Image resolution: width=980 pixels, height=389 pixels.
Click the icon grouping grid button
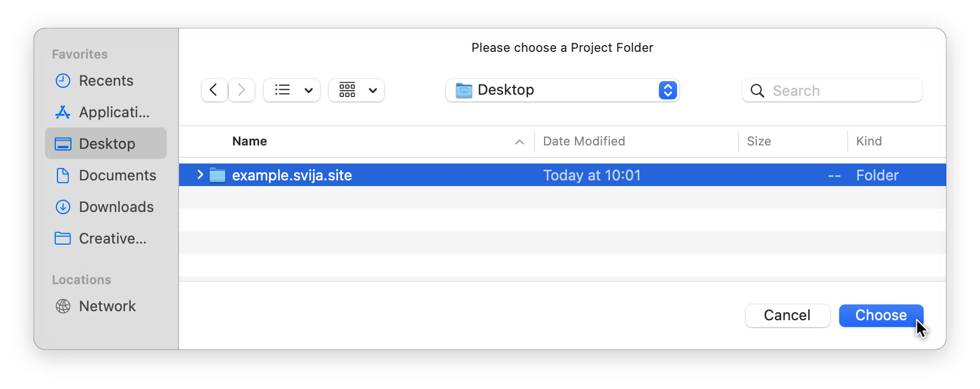click(x=348, y=90)
